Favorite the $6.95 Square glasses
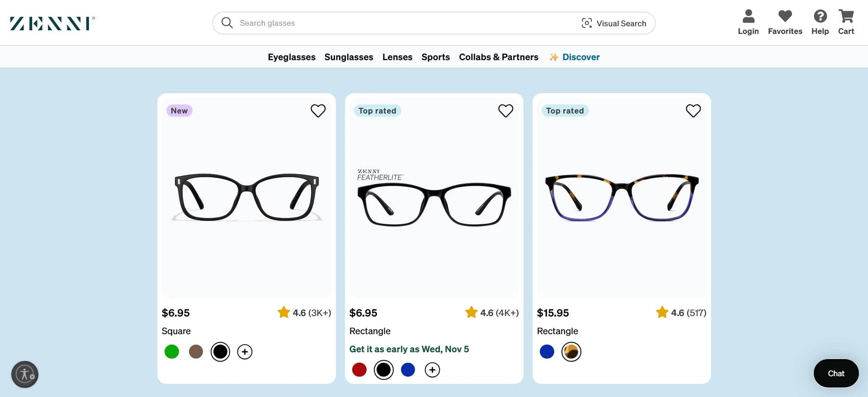The height and width of the screenshot is (397, 868). [318, 111]
